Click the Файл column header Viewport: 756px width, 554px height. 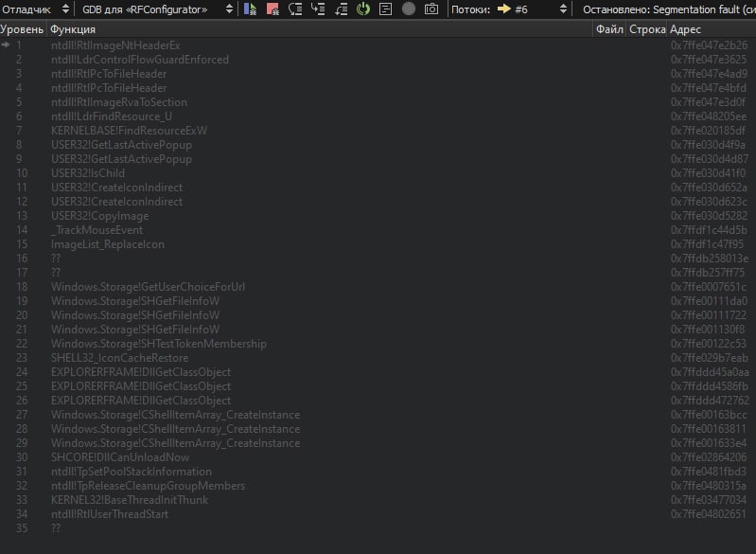pyautogui.click(x=609, y=29)
